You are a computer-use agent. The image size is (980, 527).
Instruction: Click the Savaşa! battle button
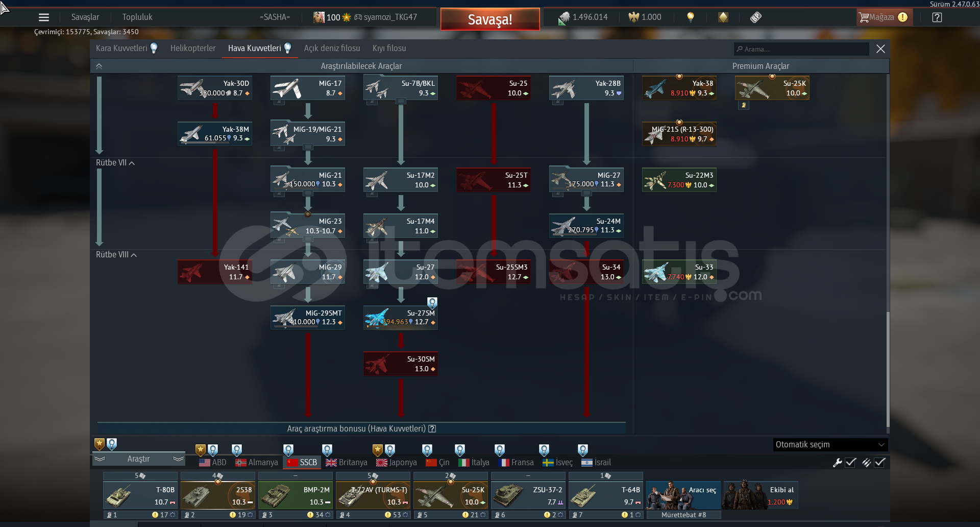(490, 19)
